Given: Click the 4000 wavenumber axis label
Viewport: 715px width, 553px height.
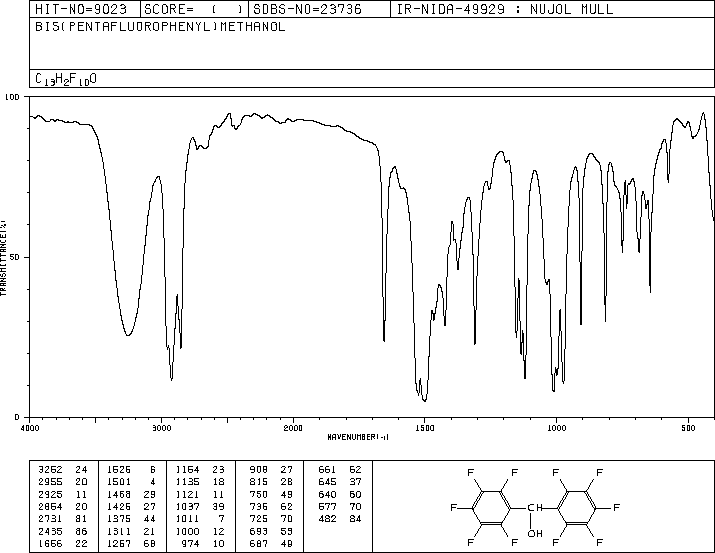Looking at the screenshot, I should click(30, 428).
